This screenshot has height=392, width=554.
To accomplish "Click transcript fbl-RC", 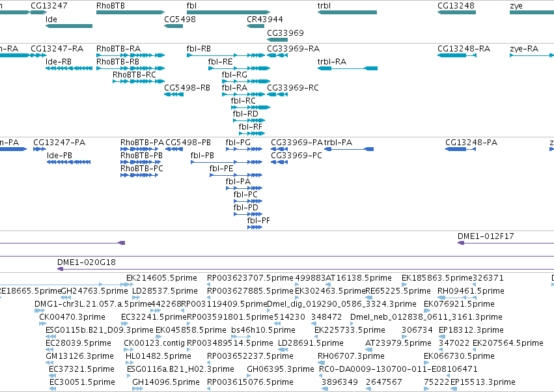I will point(243,101).
